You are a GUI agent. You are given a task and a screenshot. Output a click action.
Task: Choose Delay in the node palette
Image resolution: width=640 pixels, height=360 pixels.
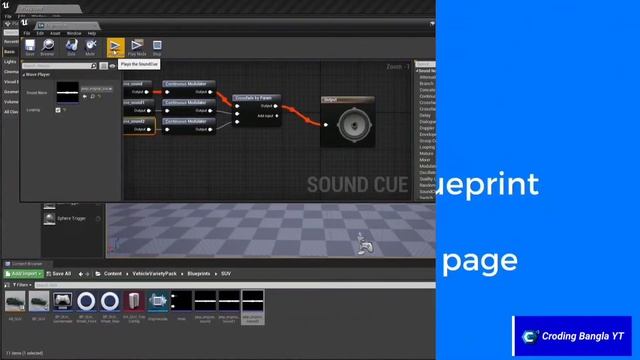point(425,116)
